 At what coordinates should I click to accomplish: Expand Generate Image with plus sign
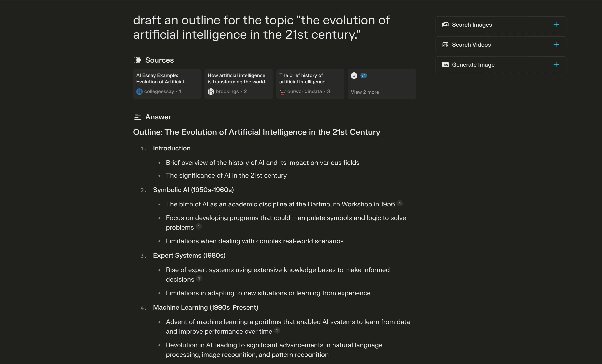pyautogui.click(x=556, y=65)
